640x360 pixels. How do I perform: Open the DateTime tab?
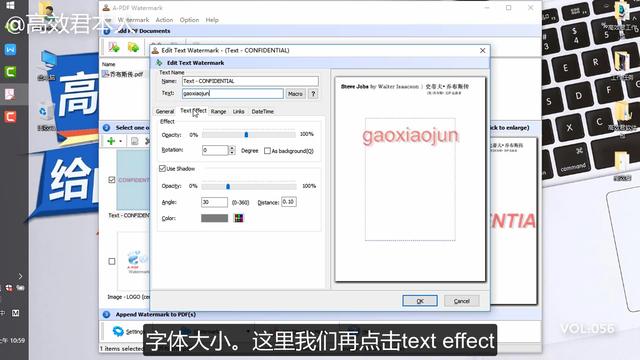pyautogui.click(x=262, y=111)
